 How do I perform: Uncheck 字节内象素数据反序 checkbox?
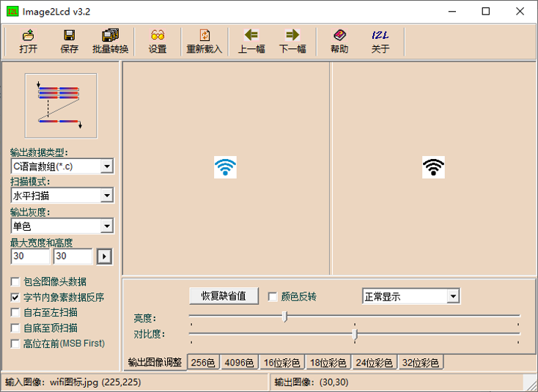click(x=15, y=297)
